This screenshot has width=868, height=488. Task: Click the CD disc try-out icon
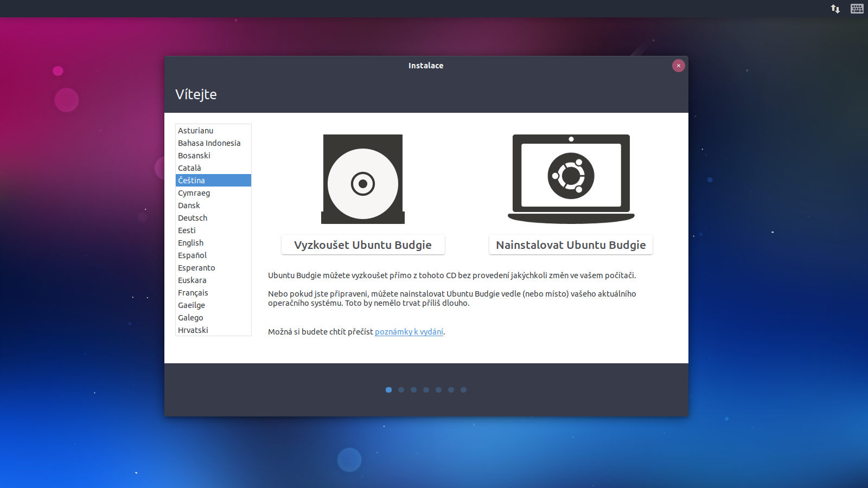(363, 179)
